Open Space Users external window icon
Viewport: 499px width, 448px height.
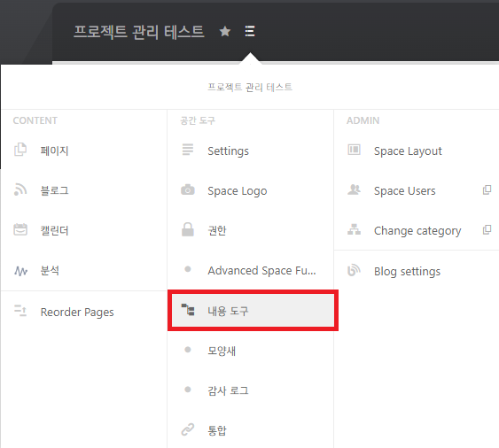pos(487,189)
